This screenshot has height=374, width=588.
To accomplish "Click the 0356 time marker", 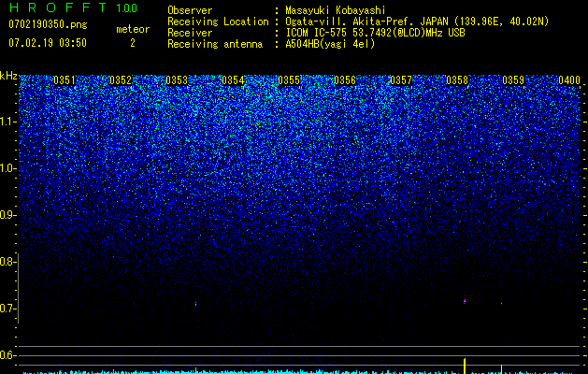I will [345, 80].
